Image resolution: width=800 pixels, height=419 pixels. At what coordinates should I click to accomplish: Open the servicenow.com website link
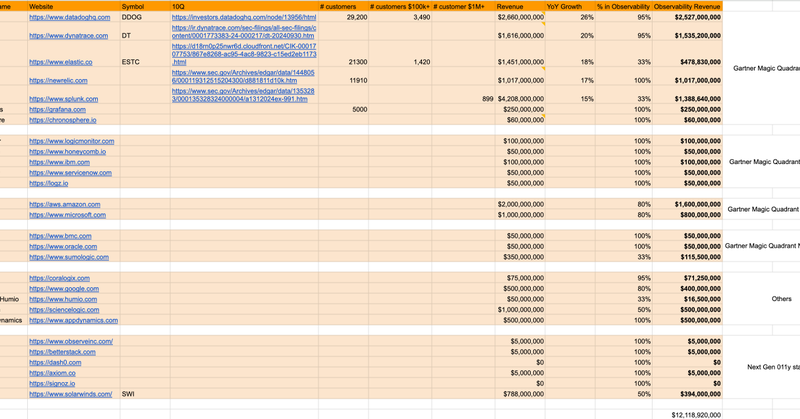click(x=70, y=173)
